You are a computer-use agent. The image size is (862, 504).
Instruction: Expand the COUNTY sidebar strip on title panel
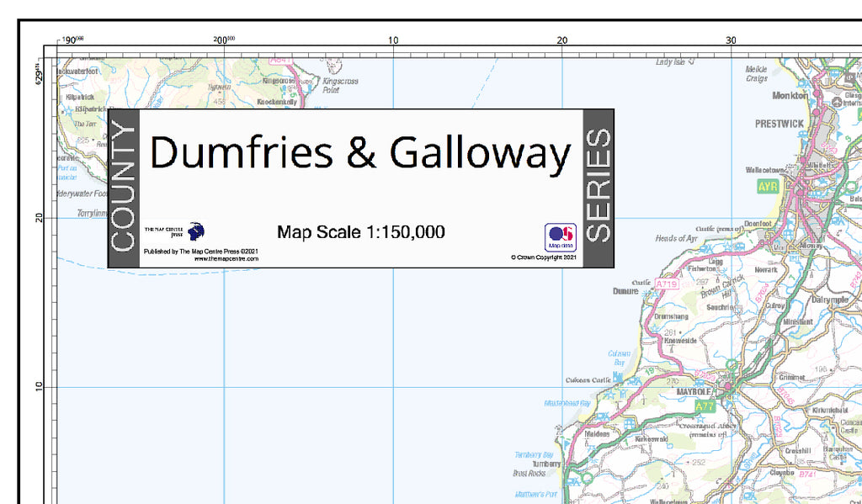pos(123,187)
